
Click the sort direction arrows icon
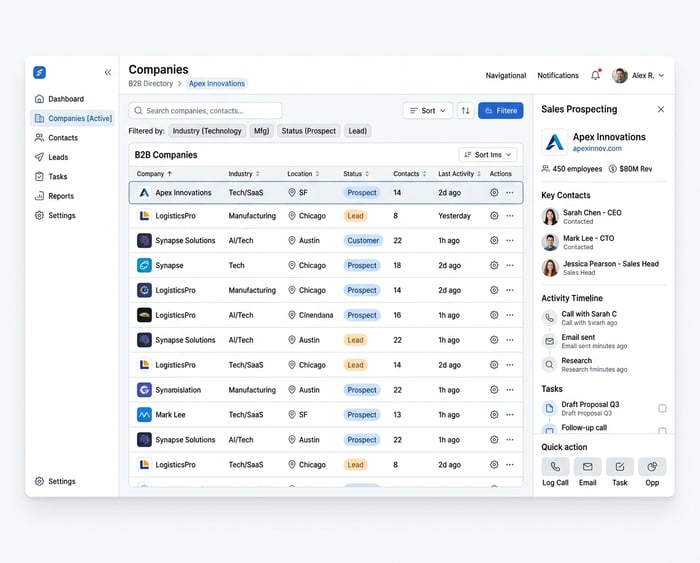click(465, 111)
